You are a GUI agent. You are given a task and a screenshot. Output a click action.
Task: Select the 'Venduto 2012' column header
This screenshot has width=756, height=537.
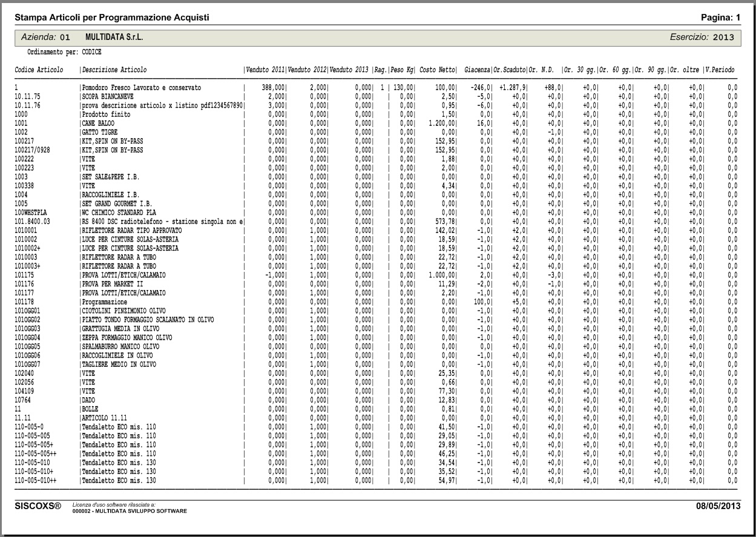click(x=307, y=70)
